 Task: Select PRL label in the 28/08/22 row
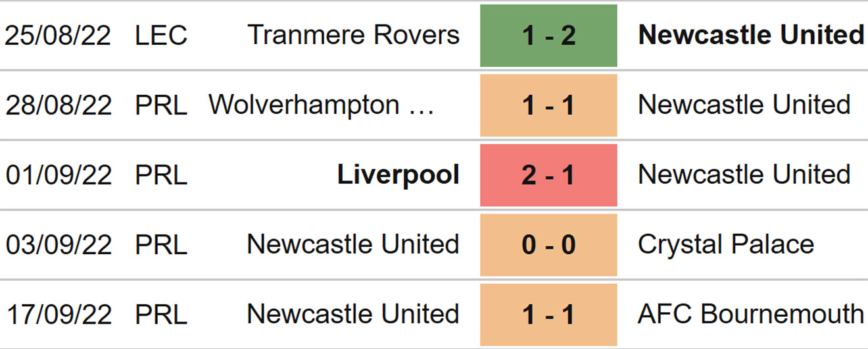point(161,105)
